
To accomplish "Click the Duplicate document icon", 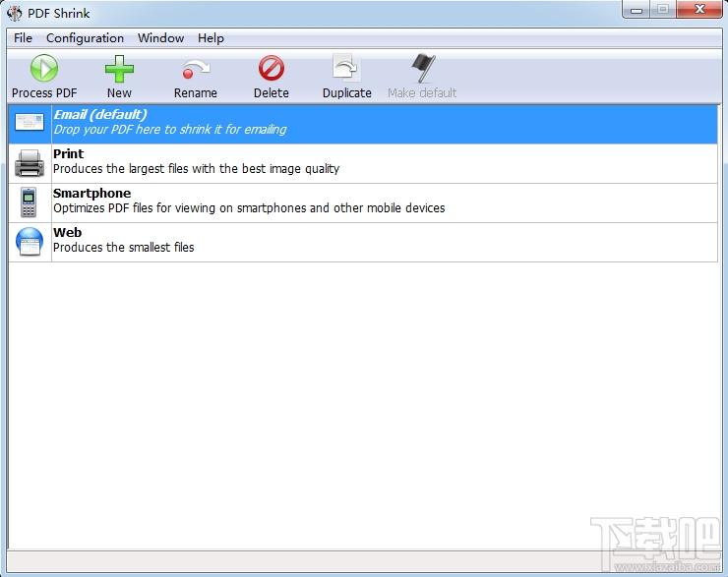I will point(345,68).
